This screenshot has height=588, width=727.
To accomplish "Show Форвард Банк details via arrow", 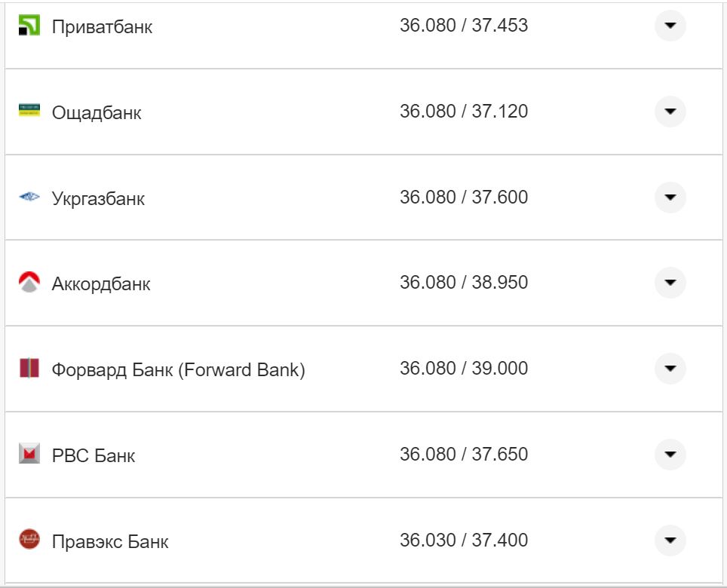I will click(670, 369).
